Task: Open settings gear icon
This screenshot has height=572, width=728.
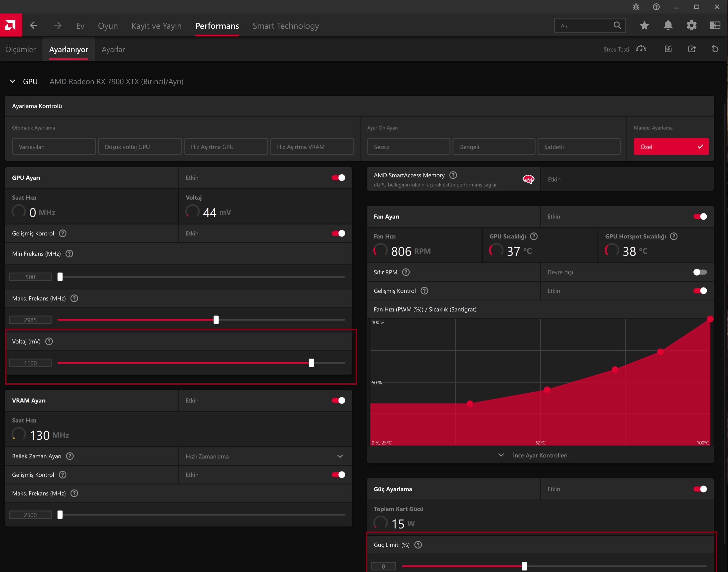Action: click(691, 26)
